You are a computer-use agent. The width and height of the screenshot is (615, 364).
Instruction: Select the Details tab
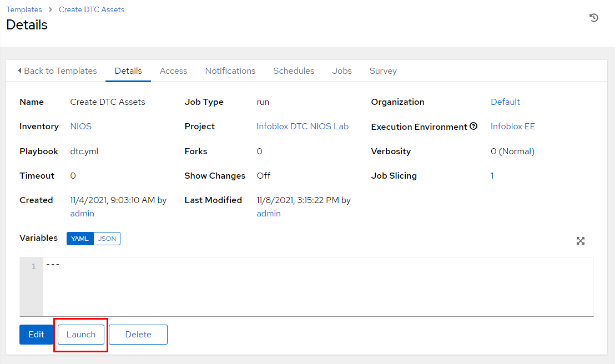coord(128,71)
